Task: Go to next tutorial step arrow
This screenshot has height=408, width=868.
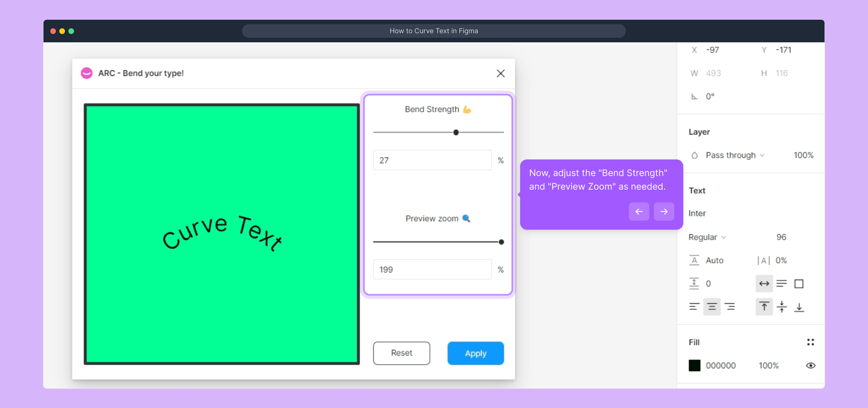Action: (664, 212)
